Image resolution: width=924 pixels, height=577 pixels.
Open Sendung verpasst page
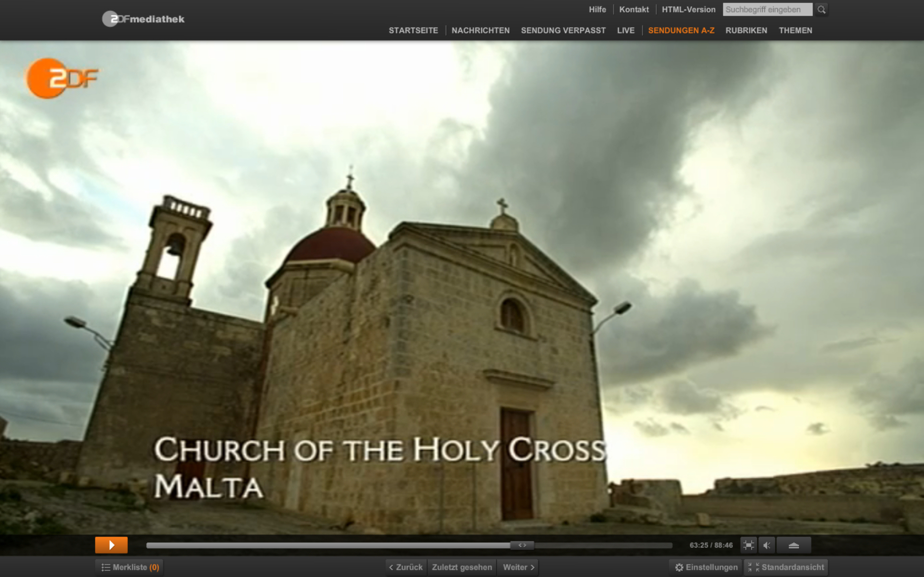(563, 30)
